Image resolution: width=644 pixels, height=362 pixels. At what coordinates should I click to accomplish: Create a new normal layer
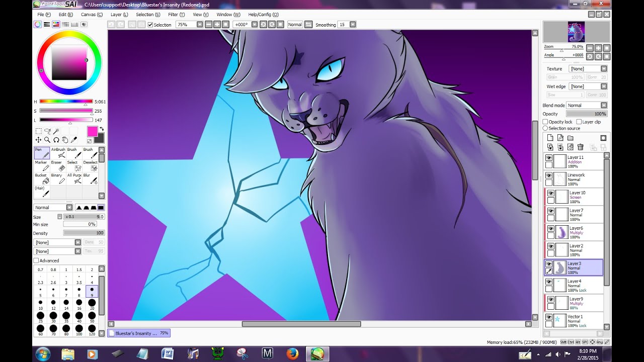(x=550, y=138)
